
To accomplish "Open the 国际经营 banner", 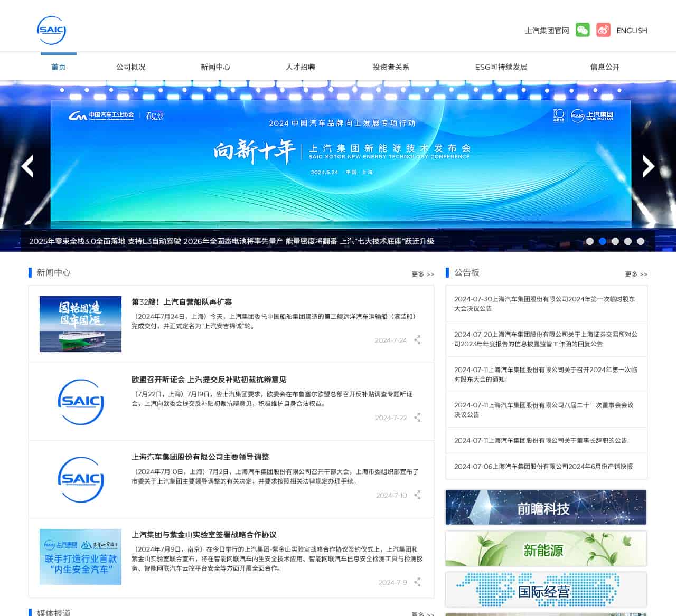I will pyautogui.click(x=546, y=590).
